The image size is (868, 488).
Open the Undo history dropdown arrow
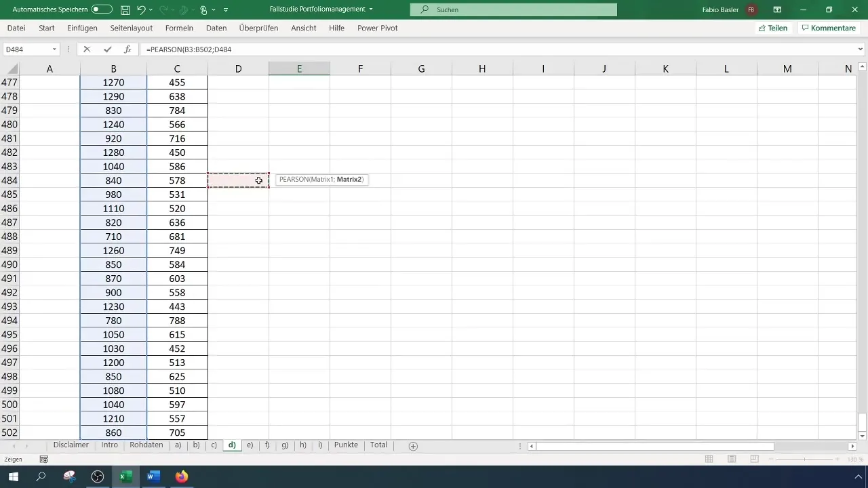tap(151, 9)
